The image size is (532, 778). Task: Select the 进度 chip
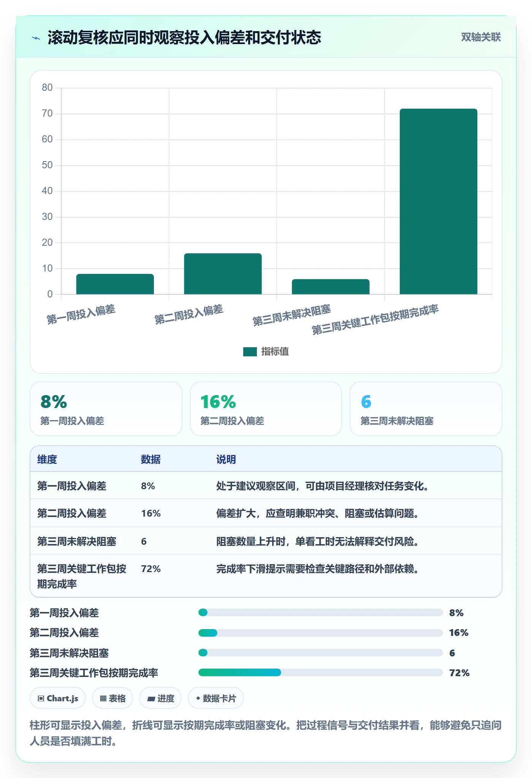tap(160, 698)
